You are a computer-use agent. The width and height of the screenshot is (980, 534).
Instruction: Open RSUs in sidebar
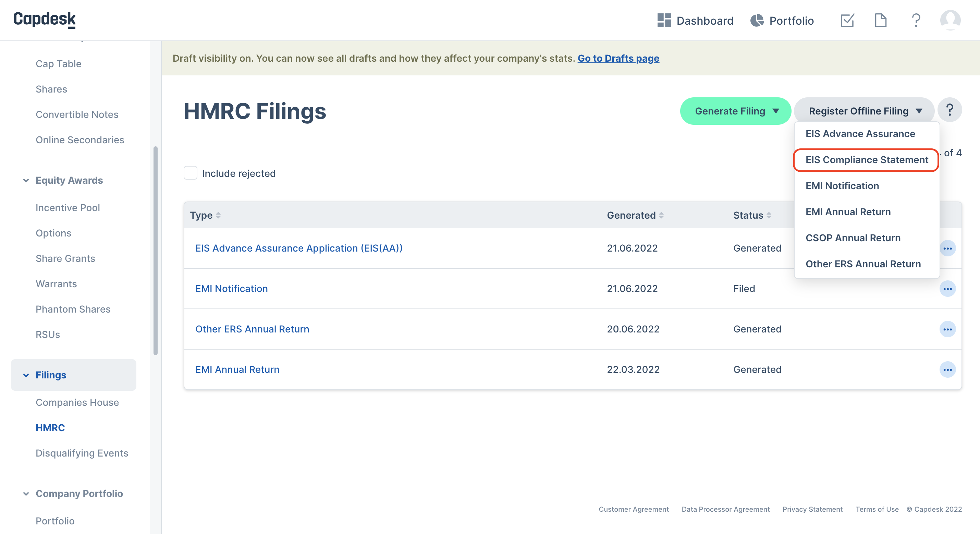[48, 335]
